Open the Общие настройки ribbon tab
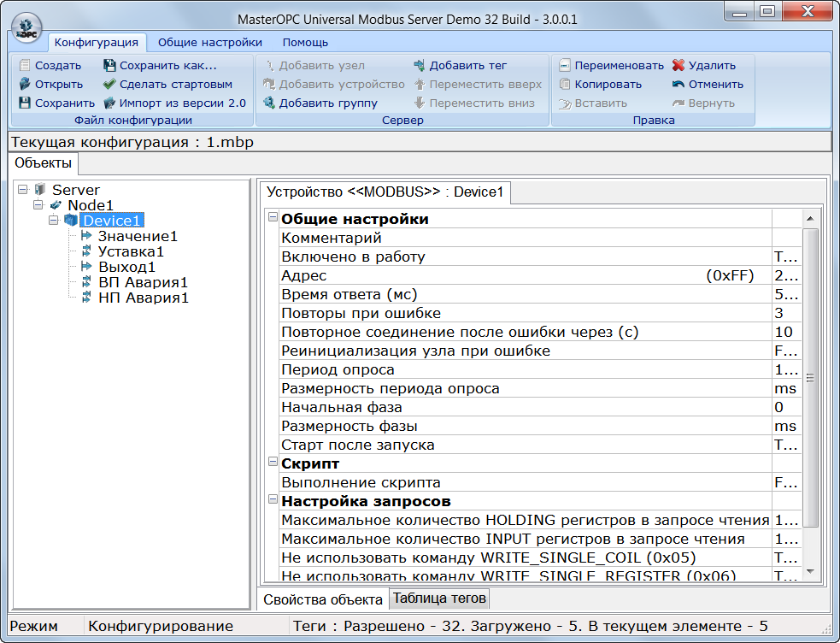The height and width of the screenshot is (643, 840). pos(210,42)
